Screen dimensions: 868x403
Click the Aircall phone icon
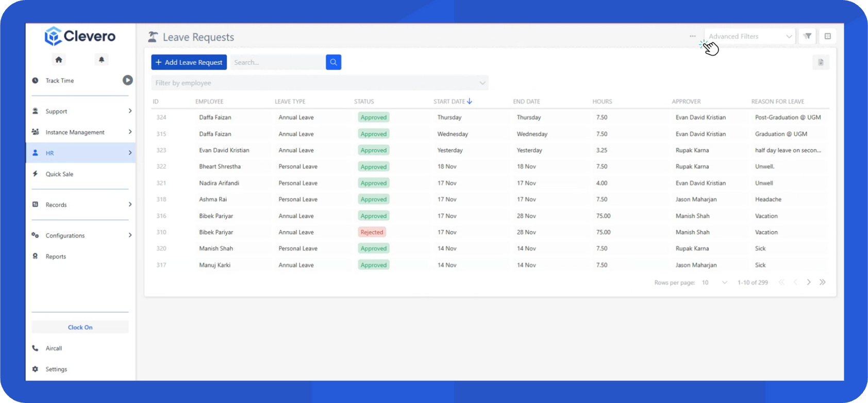point(35,348)
